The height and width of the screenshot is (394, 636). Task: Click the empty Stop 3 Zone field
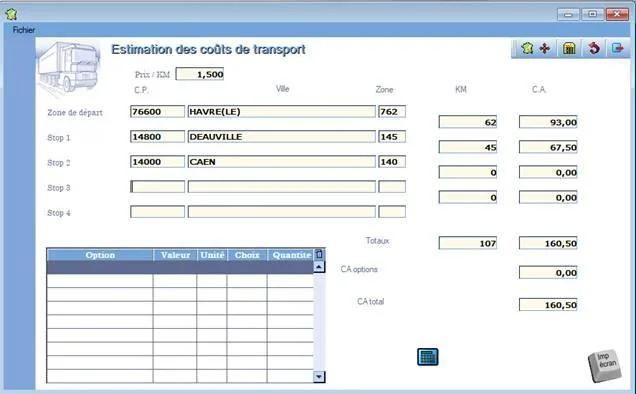pos(392,187)
